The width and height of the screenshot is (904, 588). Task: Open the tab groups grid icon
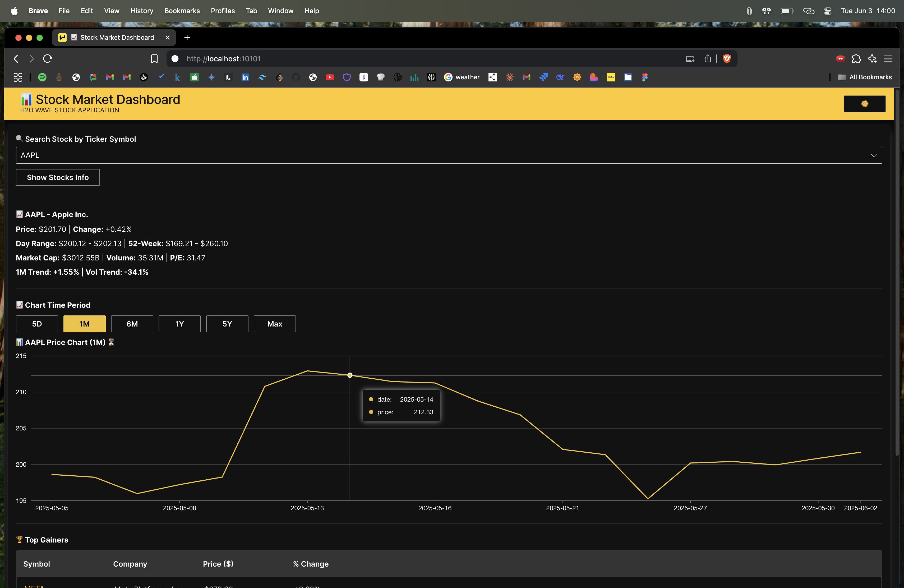pos(18,77)
